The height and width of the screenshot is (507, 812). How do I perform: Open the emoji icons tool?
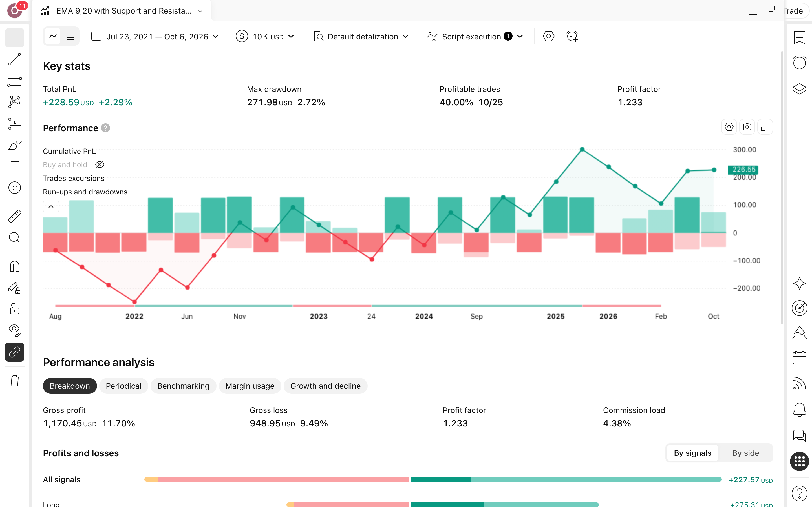point(15,188)
